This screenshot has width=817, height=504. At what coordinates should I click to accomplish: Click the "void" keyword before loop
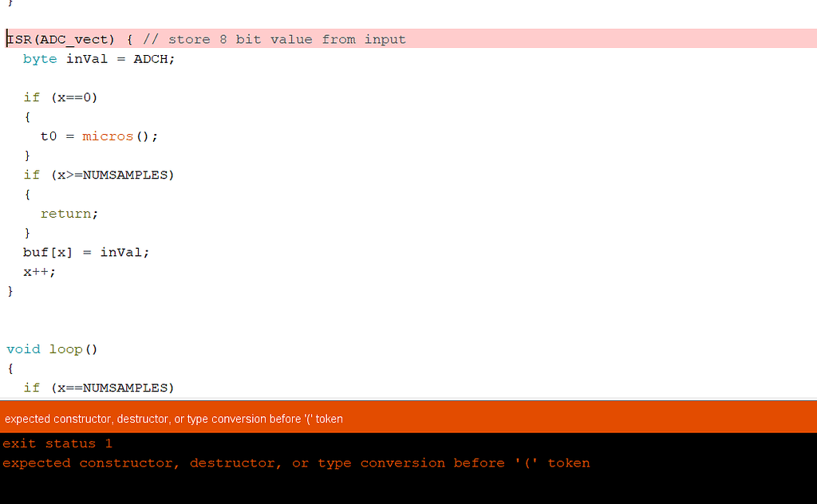point(23,349)
